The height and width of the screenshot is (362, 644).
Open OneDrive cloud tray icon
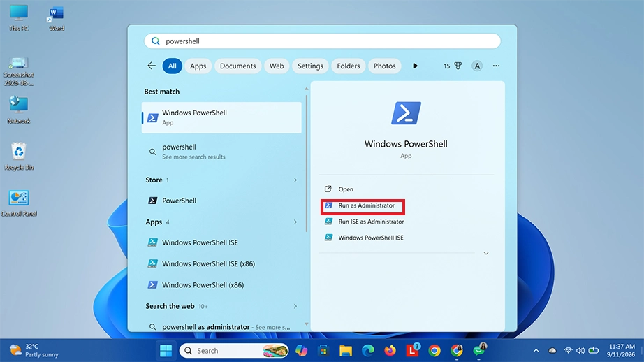pos(552,351)
